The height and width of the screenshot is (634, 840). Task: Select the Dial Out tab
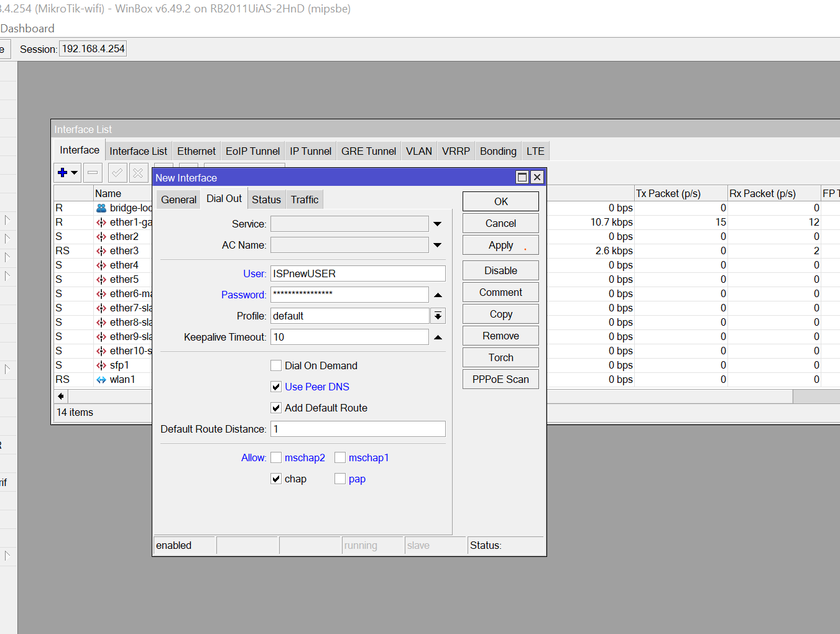pos(224,198)
